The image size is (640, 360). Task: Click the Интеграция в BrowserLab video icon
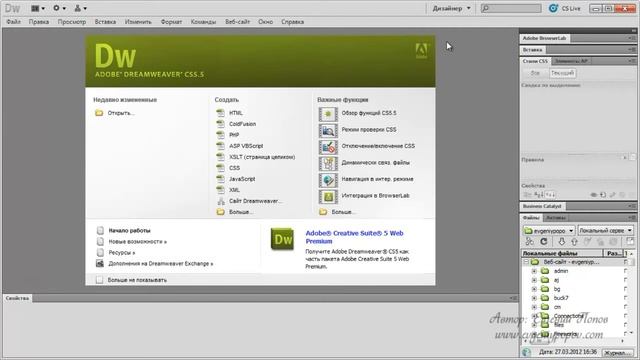coord(328,197)
